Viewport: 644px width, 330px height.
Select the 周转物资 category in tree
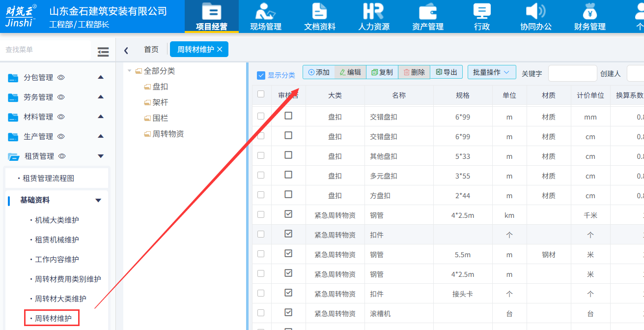point(168,134)
